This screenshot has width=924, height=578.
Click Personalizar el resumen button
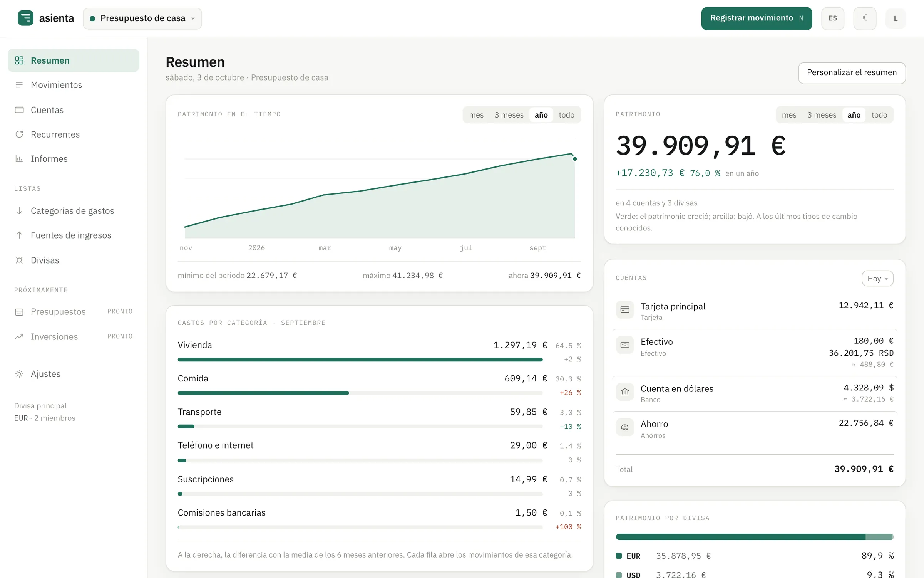coord(852,73)
